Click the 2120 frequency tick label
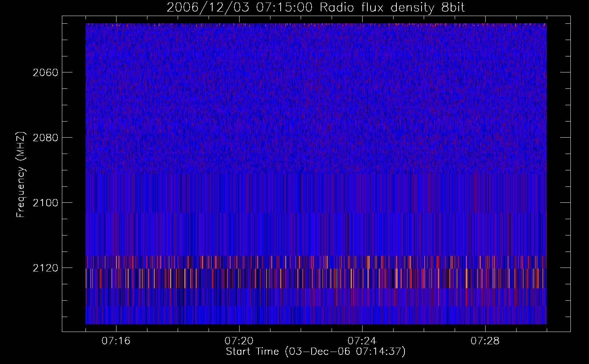Image resolution: width=589 pixels, height=364 pixels. click(x=46, y=268)
